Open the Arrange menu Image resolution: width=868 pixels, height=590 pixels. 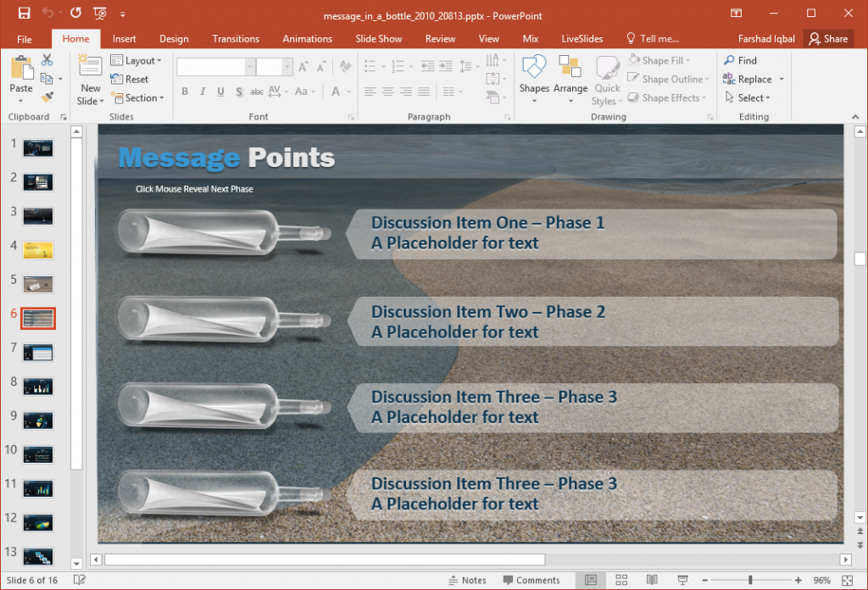[x=570, y=79]
